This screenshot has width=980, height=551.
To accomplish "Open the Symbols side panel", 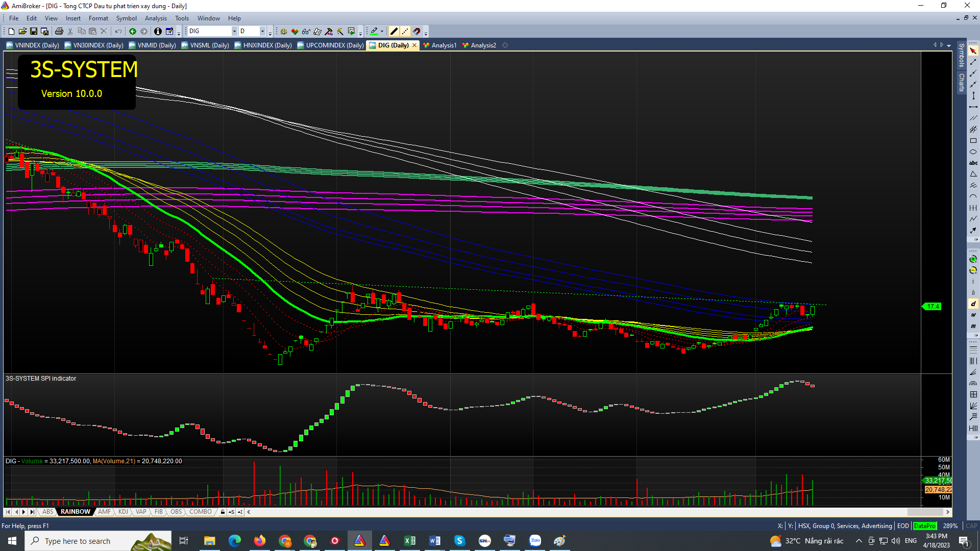I will [x=961, y=55].
